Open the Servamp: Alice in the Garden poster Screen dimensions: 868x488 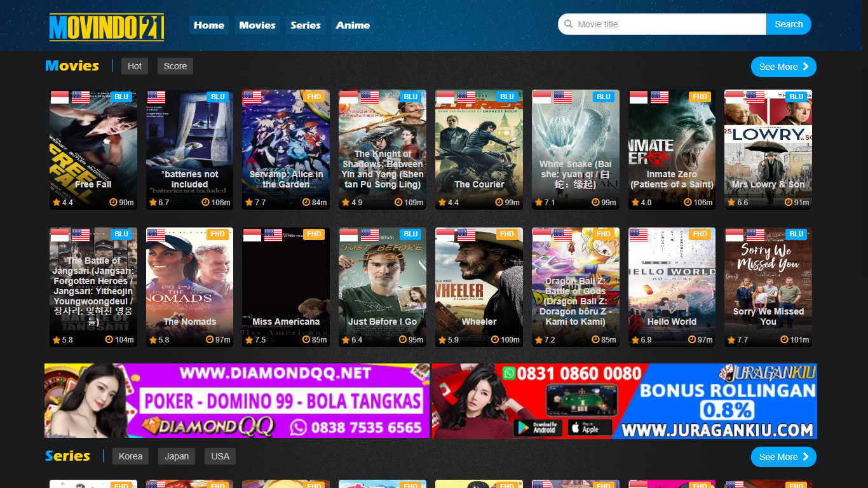(x=286, y=149)
